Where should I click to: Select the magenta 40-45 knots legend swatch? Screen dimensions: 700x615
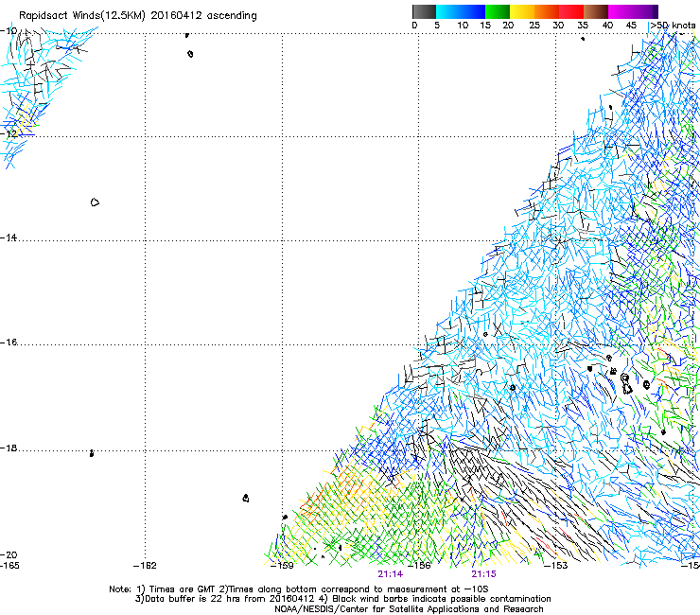coord(621,11)
